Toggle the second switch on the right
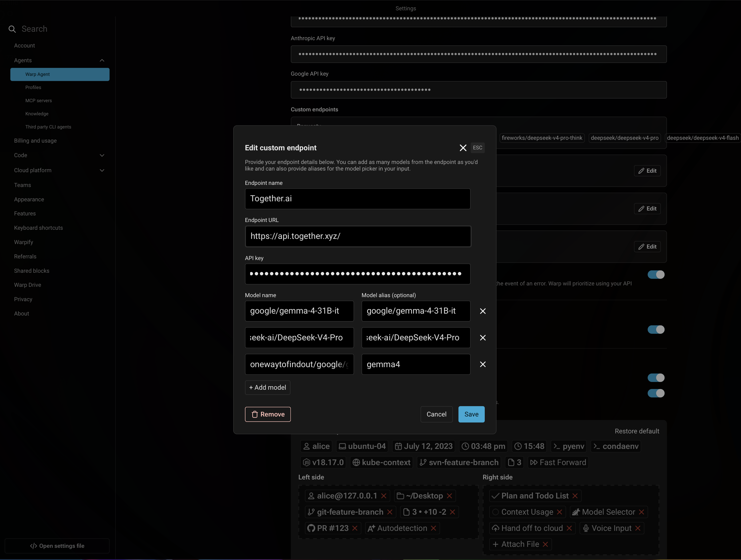Viewport: 741px width, 560px height. (656, 330)
